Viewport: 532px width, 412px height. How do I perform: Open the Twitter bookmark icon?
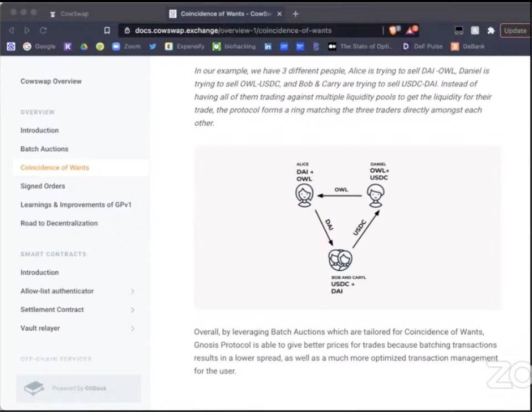[151, 47]
